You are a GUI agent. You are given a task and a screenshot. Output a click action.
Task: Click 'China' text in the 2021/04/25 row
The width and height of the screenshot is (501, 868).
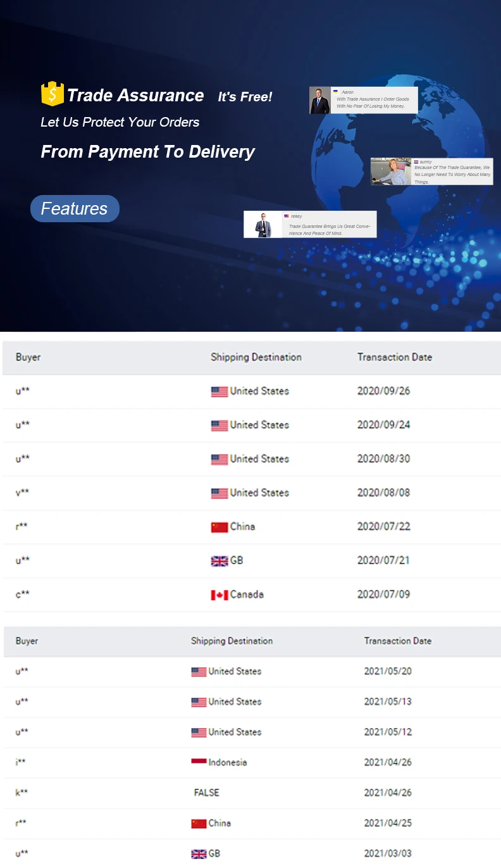(220, 823)
